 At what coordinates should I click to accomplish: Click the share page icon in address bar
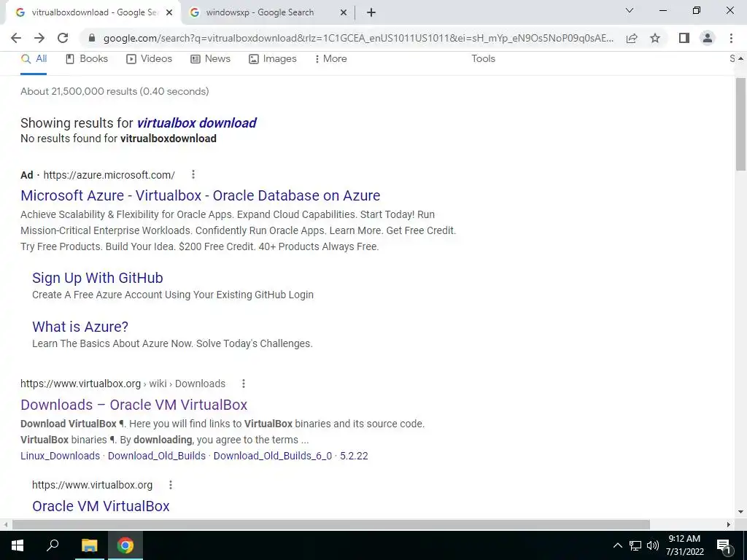632,38
